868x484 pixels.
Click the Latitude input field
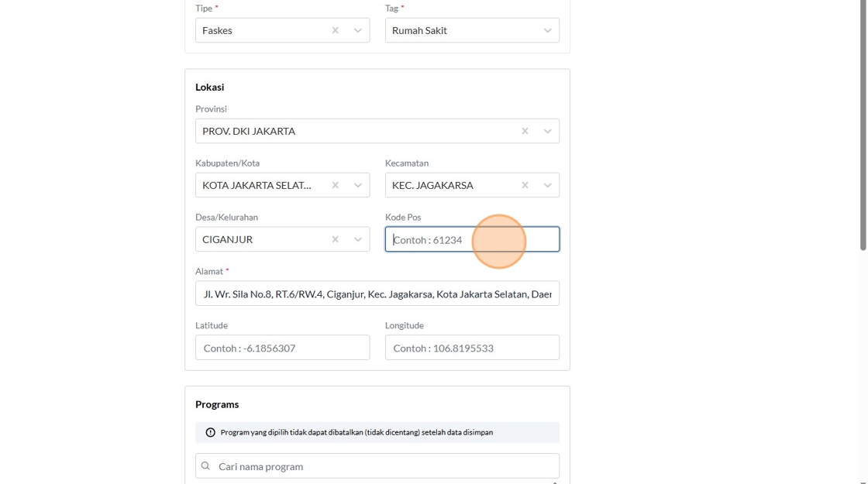pyautogui.click(x=282, y=348)
